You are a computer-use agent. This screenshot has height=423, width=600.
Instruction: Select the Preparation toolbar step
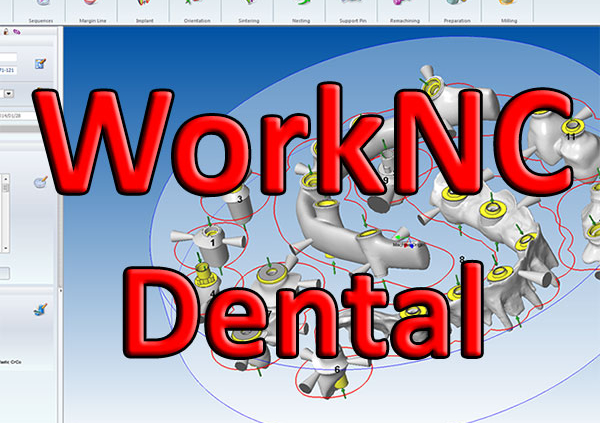coord(457,11)
